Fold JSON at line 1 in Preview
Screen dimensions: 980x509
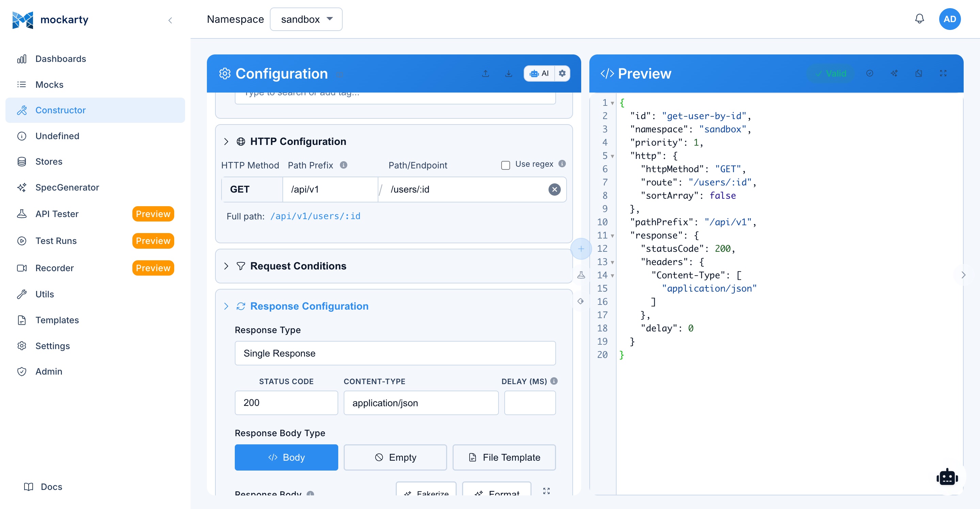pyautogui.click(x=612, y=103)
